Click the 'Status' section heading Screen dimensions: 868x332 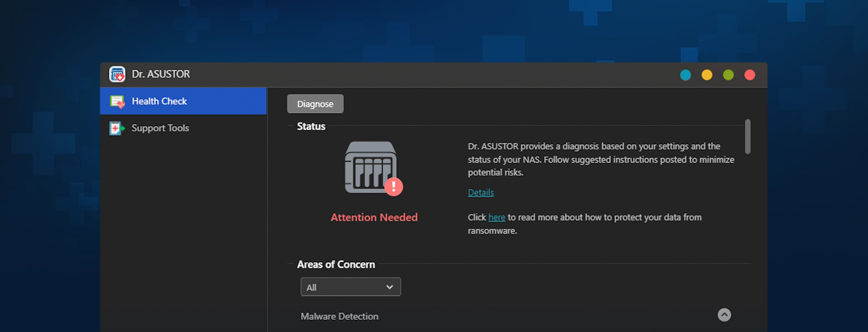click(x=311, y=126)
